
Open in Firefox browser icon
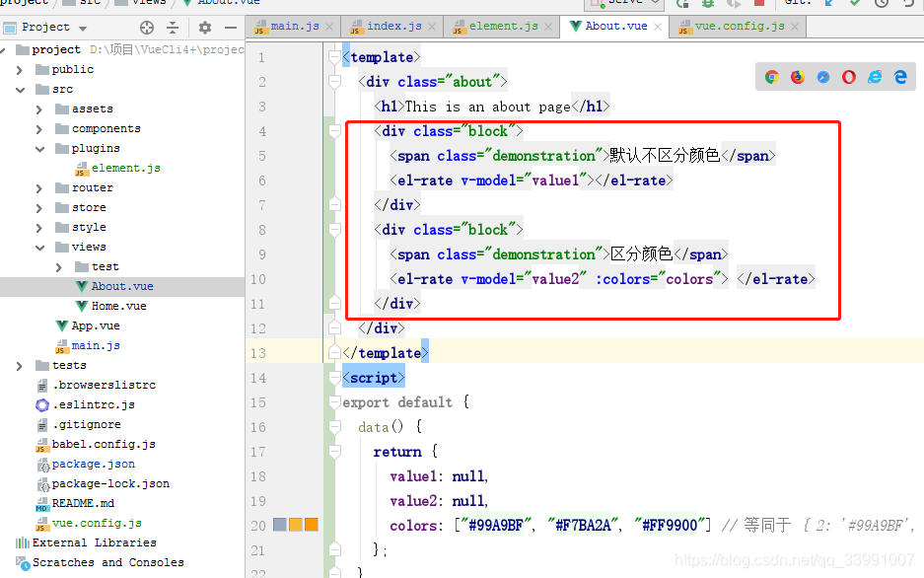798,77
